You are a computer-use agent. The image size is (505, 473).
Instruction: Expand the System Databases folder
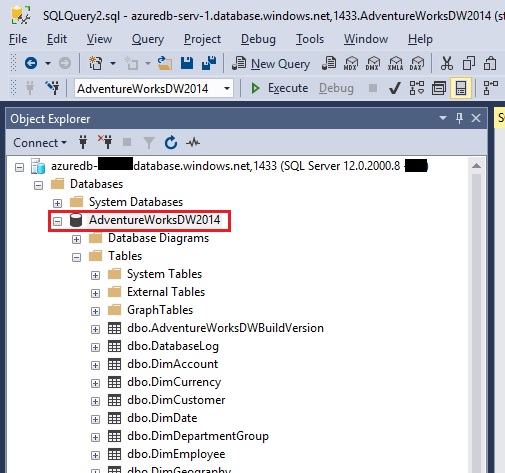pyautogui.click(x=57, y=203)
